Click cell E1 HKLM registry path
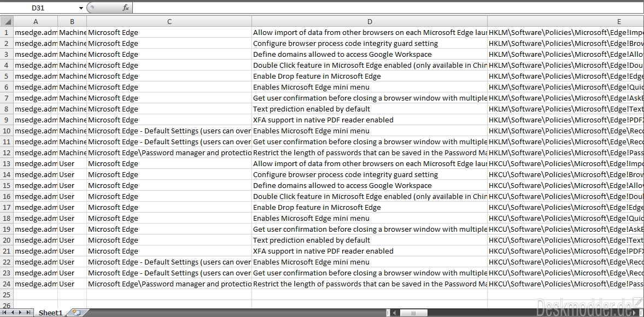 tap(566, 32)
